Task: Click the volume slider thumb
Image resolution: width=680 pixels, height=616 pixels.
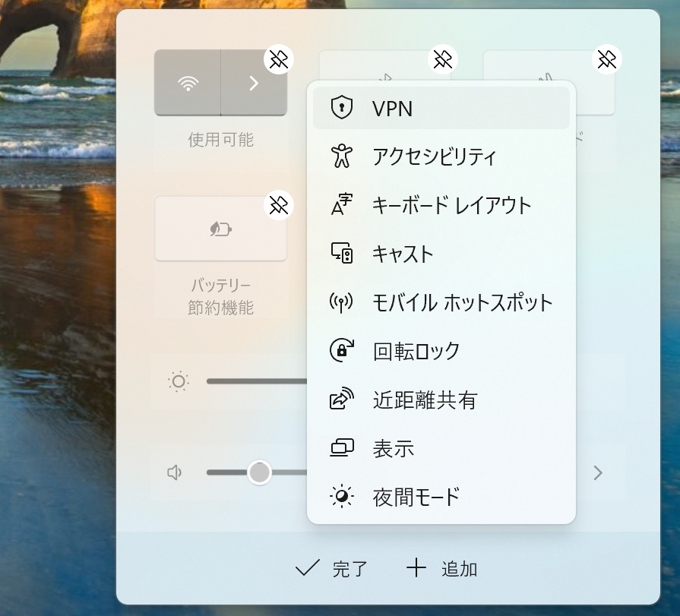Action: point(259,472)
